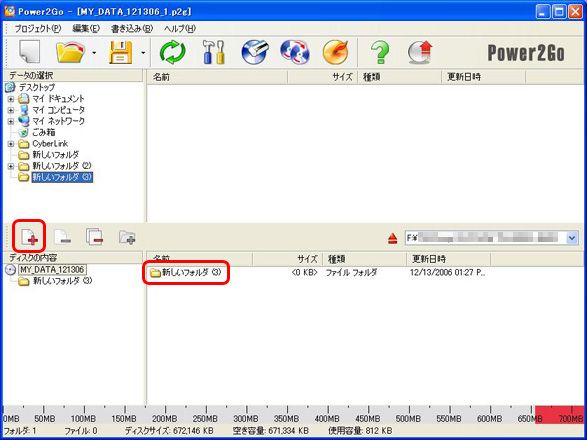587x440 pixels.
Task: Open dropdown next to the save icon
Action: [143, 52]
